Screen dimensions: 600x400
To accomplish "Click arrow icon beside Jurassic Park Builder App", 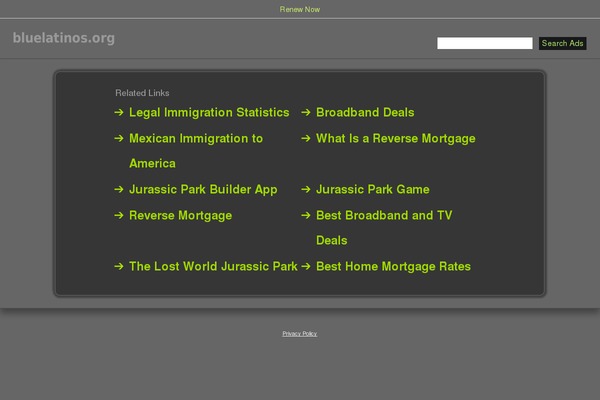I will (x=119, y=189).
